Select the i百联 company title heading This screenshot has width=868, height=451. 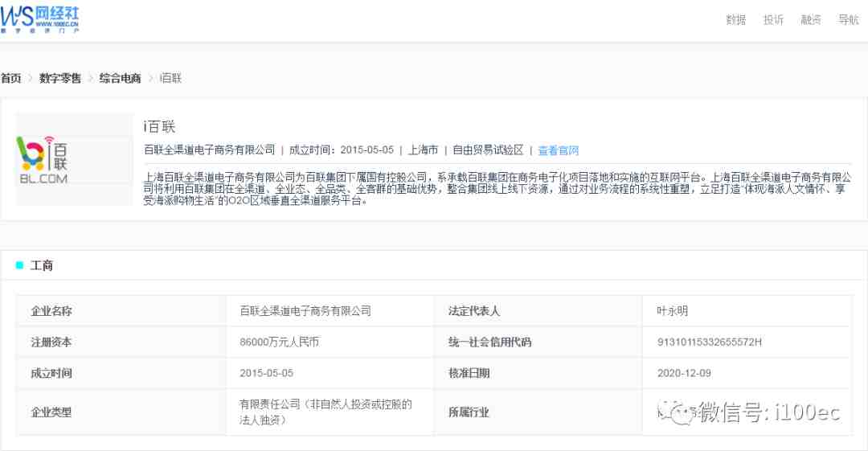[x=159, y=127]
